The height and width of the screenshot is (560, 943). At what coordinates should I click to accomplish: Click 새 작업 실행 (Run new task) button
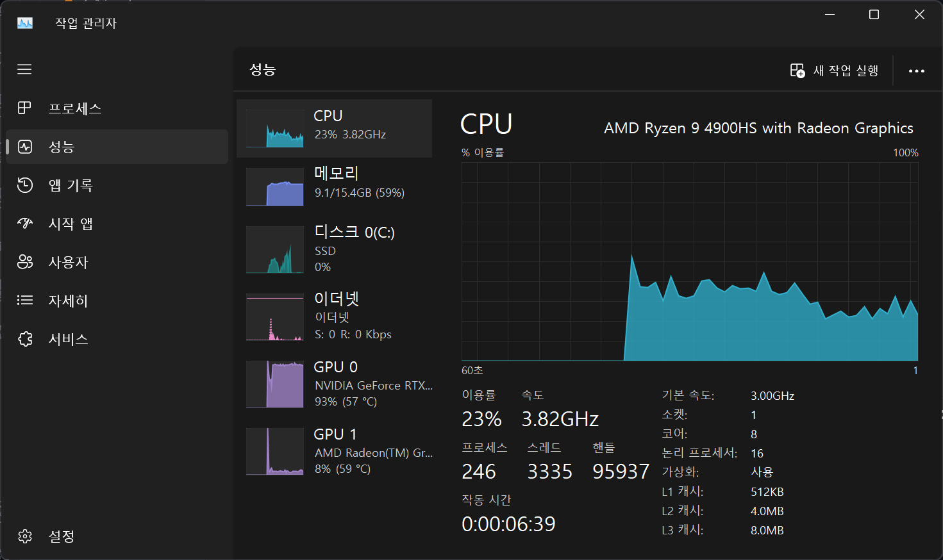click(834, 70)
